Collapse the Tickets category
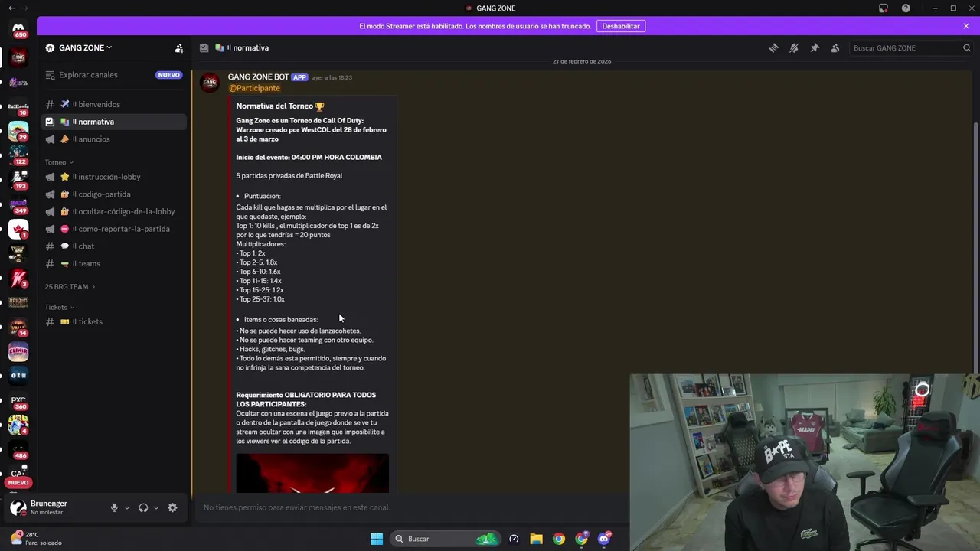Viewport: 980px width, 551px height. [59, 307]
